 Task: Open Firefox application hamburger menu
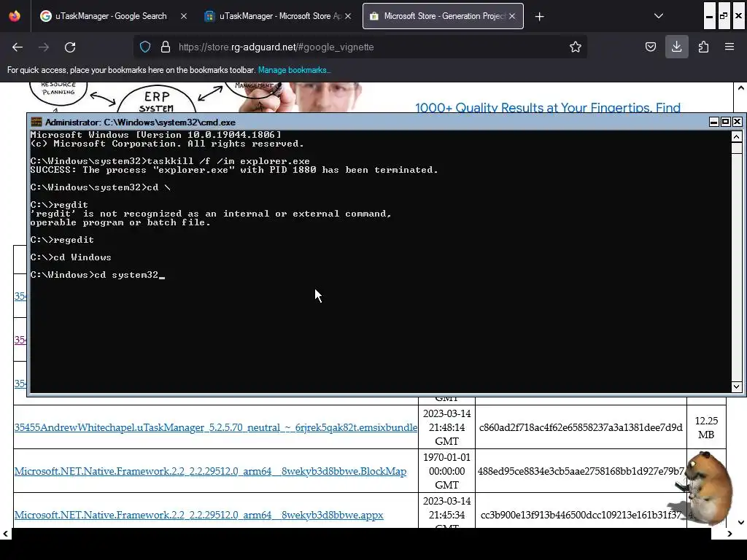(x=729, y=47)
